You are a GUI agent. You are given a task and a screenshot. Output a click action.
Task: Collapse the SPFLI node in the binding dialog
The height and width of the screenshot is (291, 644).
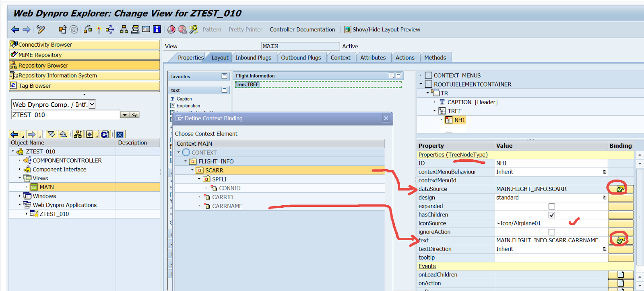click(199, 179)
